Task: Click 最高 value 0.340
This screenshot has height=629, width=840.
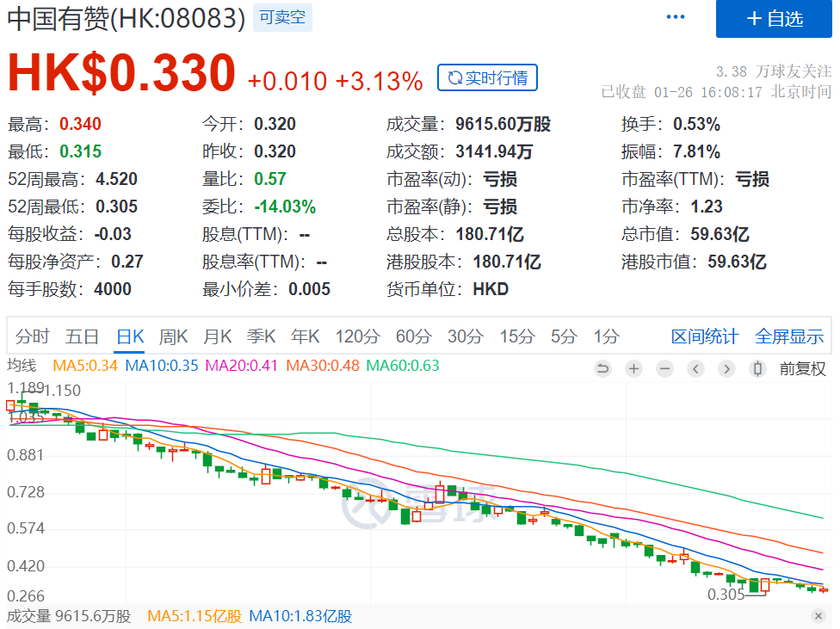Action: (80, 124)
